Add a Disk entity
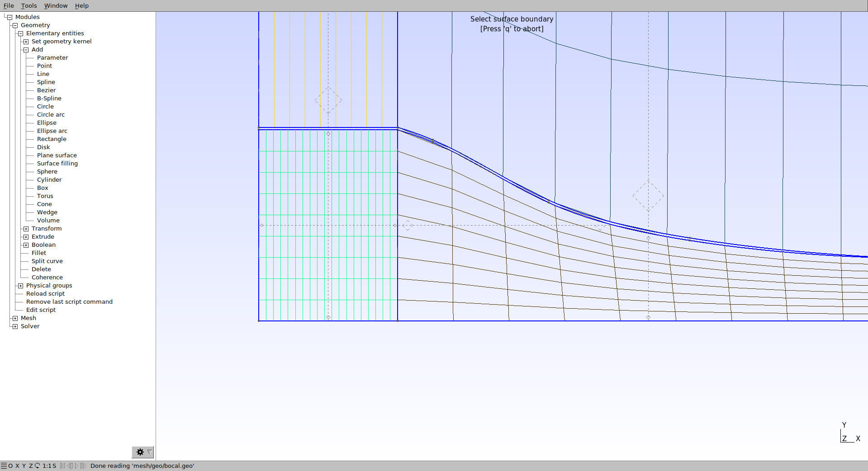The height and width of the screenshot is (471, 868). (x=43, y=147)
